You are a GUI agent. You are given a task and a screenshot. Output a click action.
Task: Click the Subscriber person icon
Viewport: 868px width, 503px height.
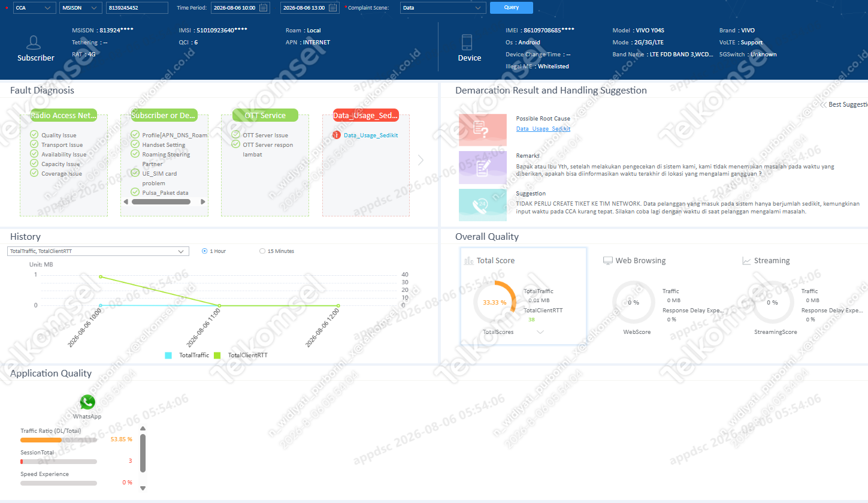click(34, 43)
